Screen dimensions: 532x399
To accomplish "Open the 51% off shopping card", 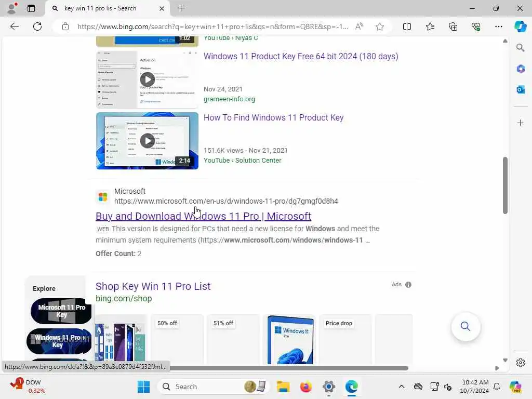I will pyautogui.click(x=233, y=339).
